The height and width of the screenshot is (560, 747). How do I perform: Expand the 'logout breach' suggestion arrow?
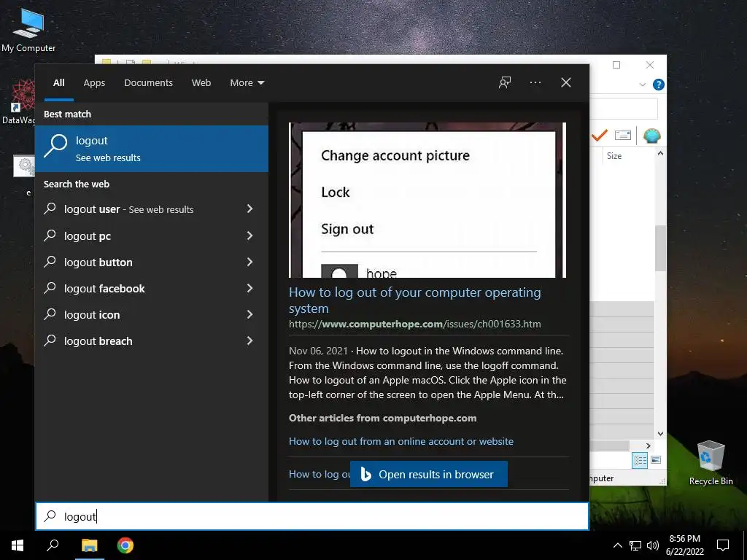coord(249,340)
